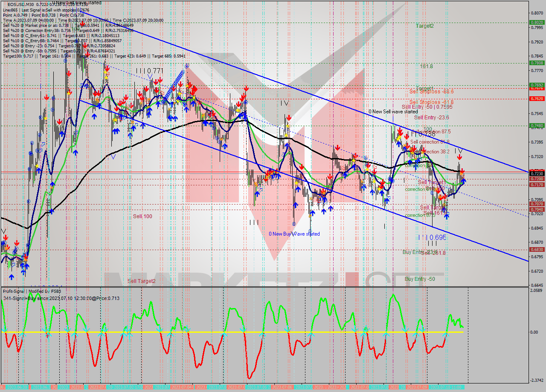Click the yellow zero line in the oscillator
The image size is (546, 392).
(x=256, y=332)
